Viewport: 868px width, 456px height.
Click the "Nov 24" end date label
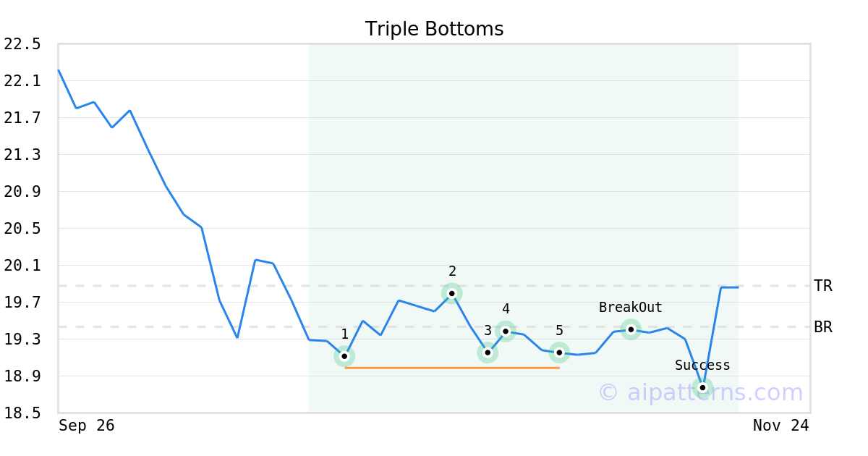780,426
